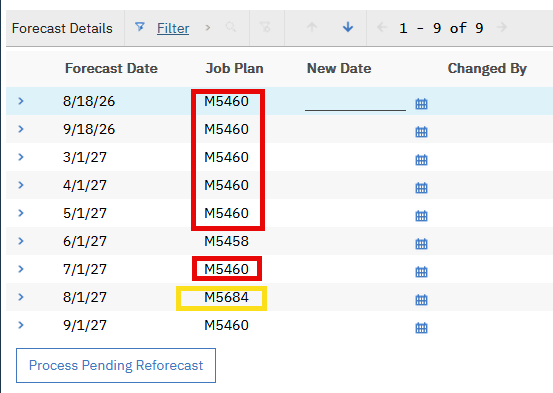The width and height of the screenshot is (553, 393).
Task: Sort by New Date column header
Action: [x=339, y=68]
